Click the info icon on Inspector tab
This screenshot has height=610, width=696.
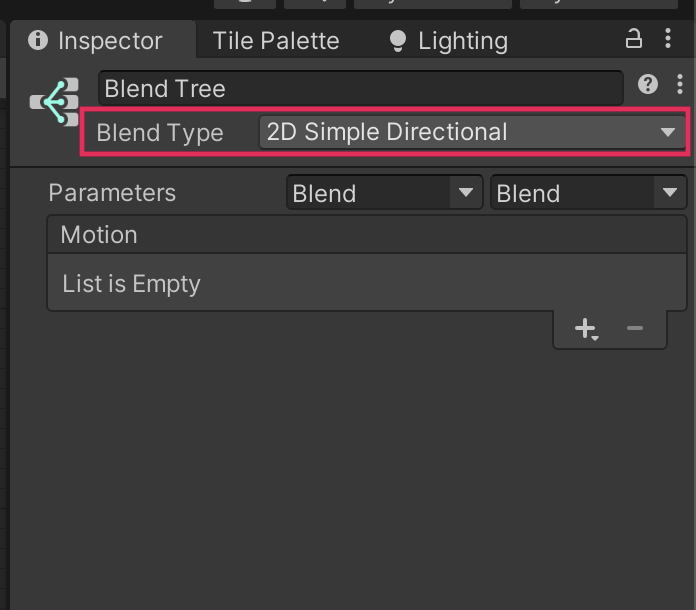pos(38,41)
